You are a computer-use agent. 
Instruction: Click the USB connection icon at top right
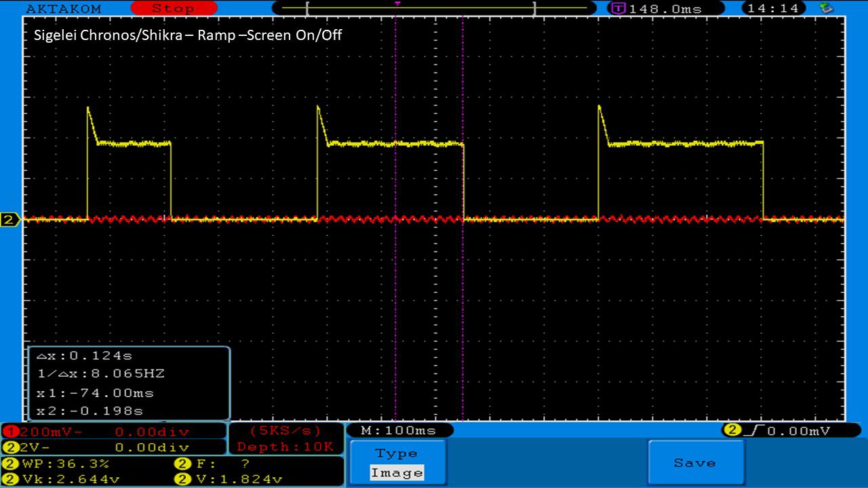pyautogui.click(x=826, y=8)
